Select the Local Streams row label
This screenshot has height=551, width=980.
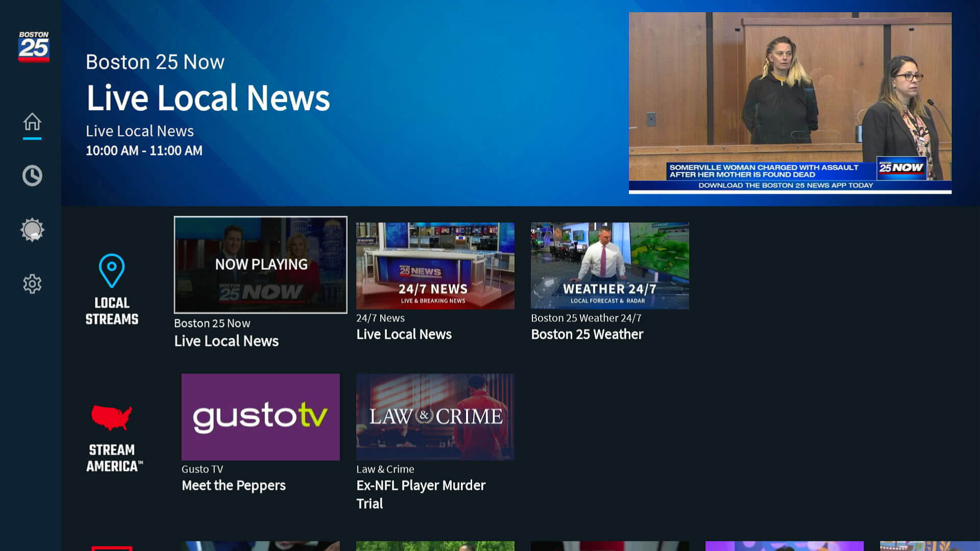point(112,311)
